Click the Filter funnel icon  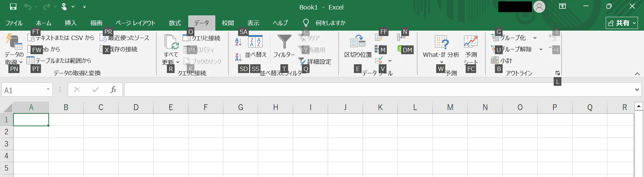[284, 42]
